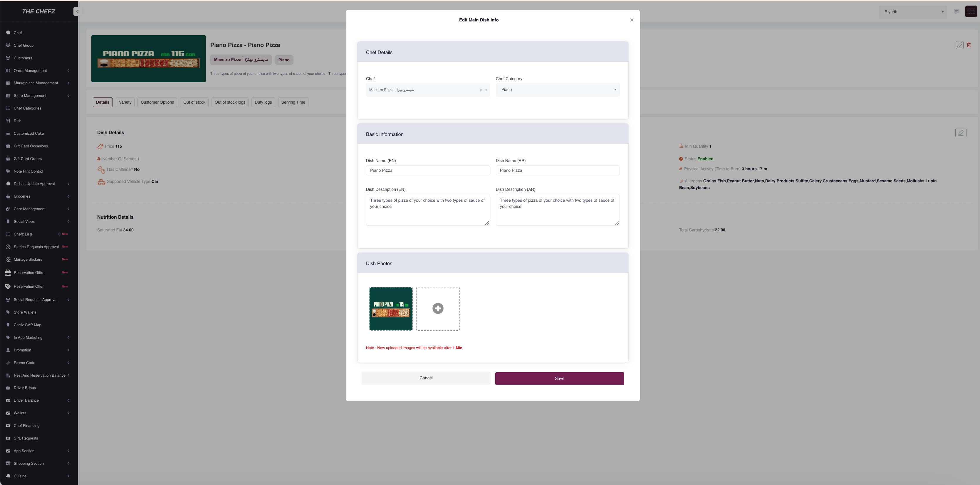Viewport: 980px width, 485px height.
Task: Switch to the Serving Time tab
Action: point(293,102)
